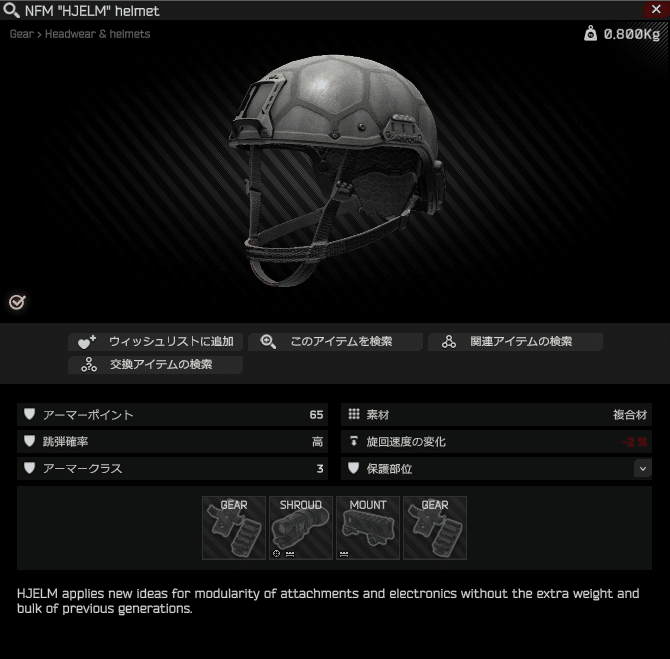Toggle the checkmark icon under the helmet
670x659 pixels.
(17, 302)
